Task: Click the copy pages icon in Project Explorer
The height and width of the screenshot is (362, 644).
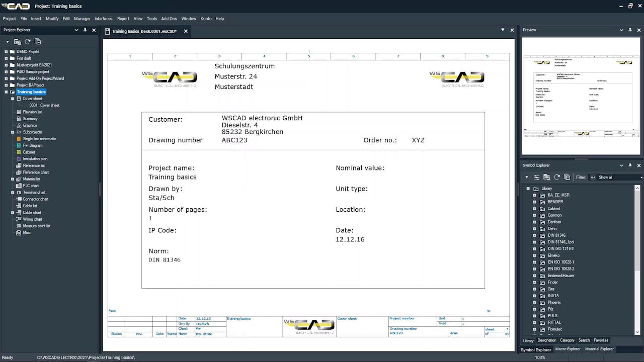Action: (38, 42)
